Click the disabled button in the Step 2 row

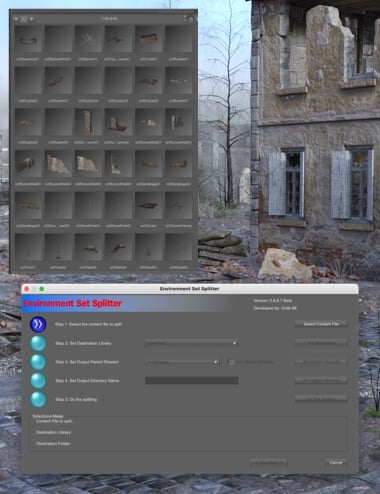321,343
